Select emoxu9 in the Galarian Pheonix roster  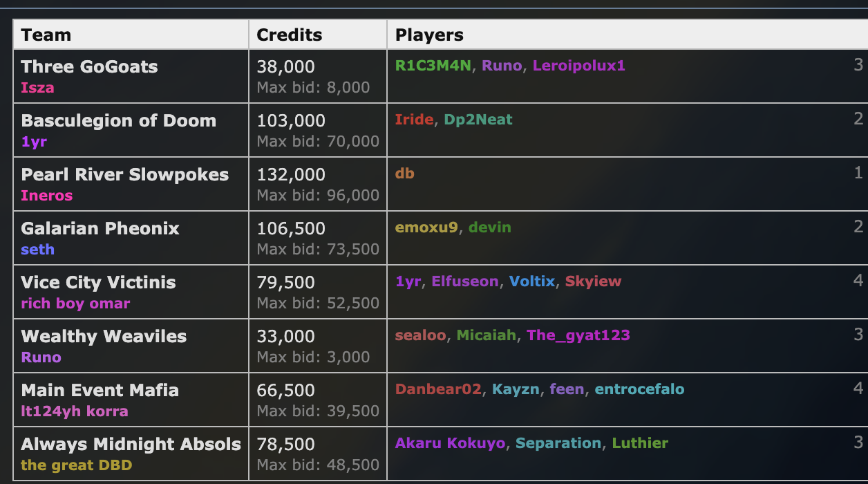[426, 227]
